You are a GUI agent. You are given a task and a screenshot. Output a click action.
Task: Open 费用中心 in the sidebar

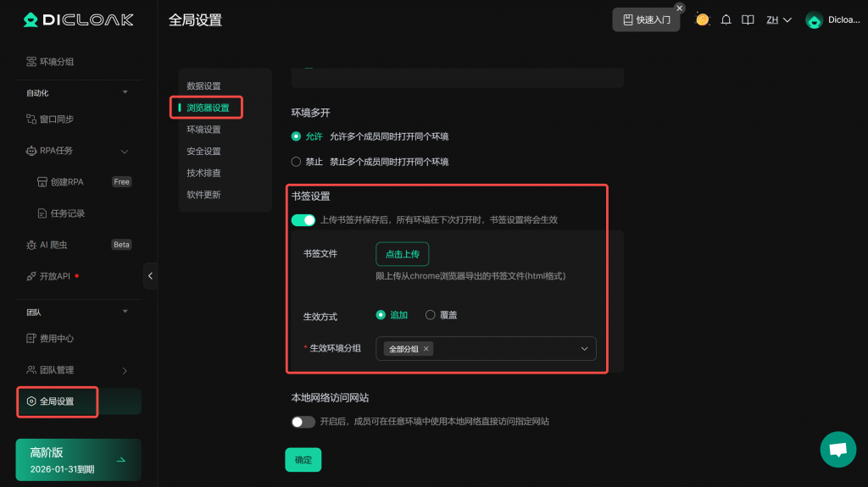[x=57, y=339]
